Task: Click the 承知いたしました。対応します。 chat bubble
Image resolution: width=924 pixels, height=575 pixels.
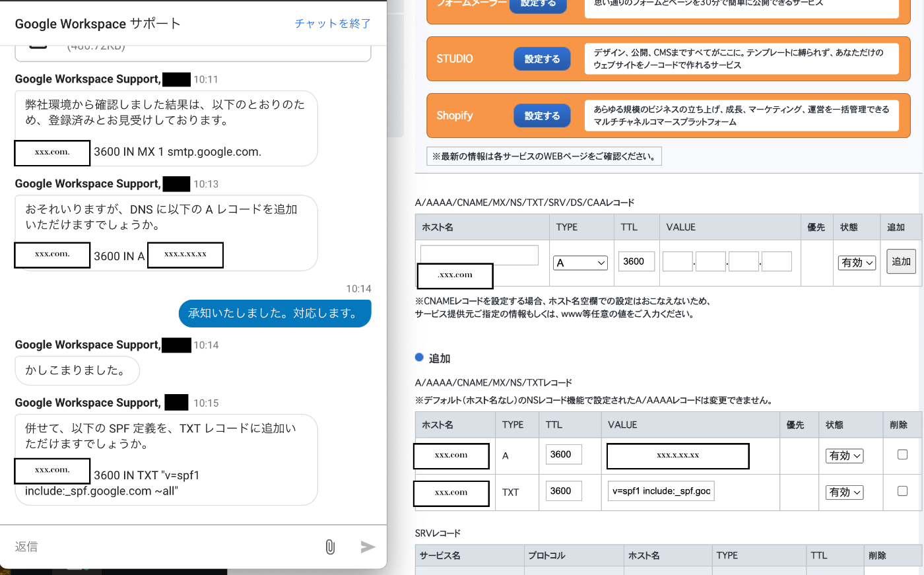Action: (275, 313)
